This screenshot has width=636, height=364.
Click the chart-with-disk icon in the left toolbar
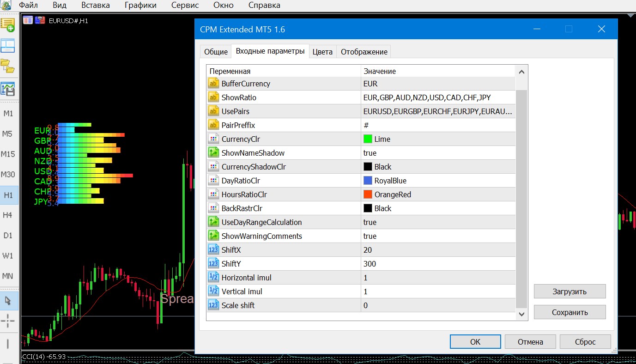point(8,88)
